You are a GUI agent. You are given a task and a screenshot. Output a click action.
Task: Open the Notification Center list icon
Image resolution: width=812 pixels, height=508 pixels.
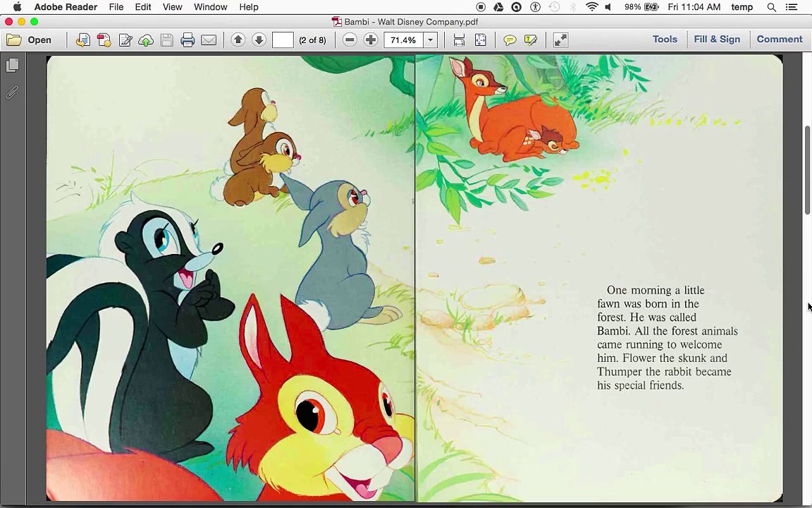click(792, 7)
